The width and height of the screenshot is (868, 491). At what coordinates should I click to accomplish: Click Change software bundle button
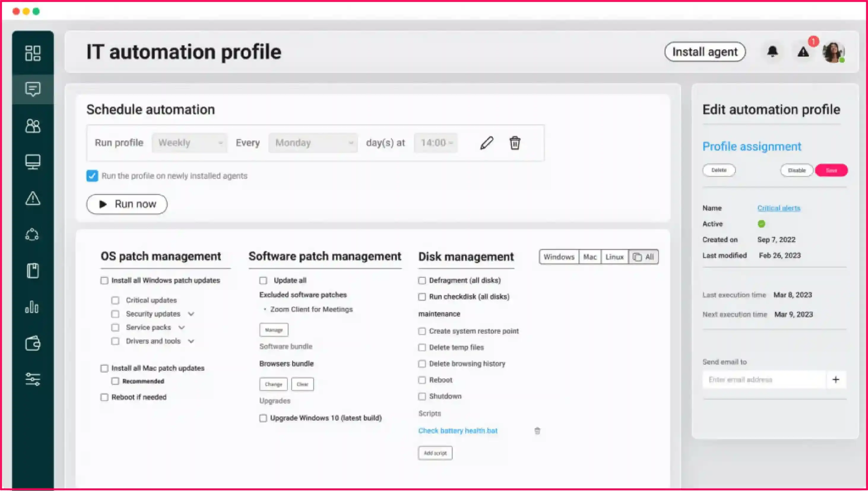(x=273, y=384)
